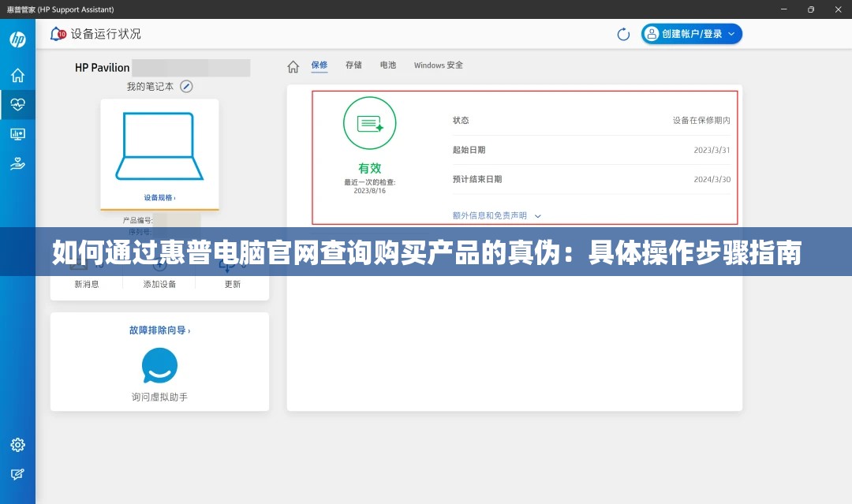
Task: Click the HP Pavilion device name
Action: pos(102,68)
